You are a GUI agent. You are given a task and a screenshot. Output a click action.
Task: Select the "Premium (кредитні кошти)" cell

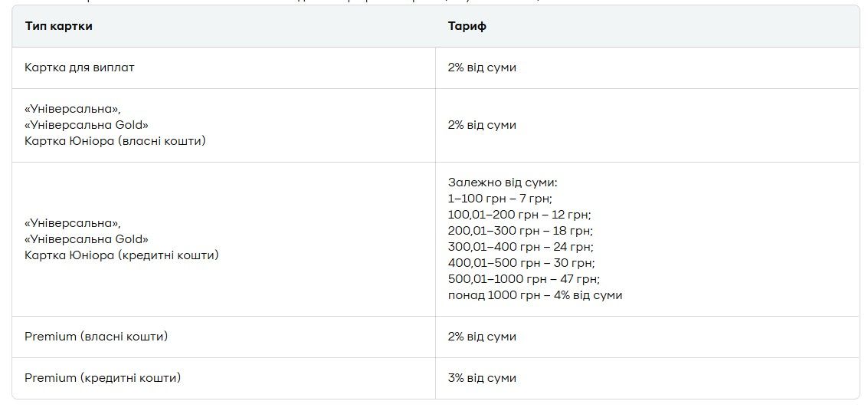coord(103,378)
